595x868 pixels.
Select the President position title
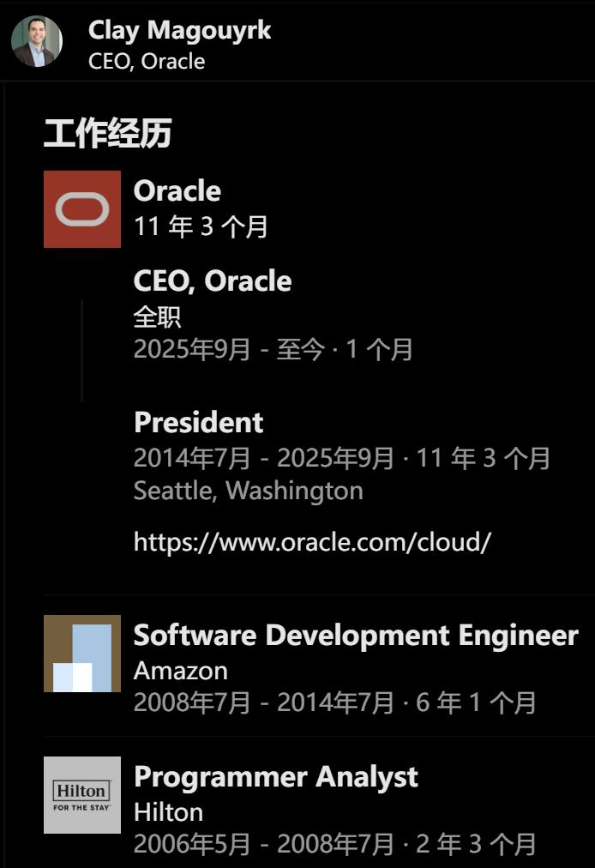[199, 423]
